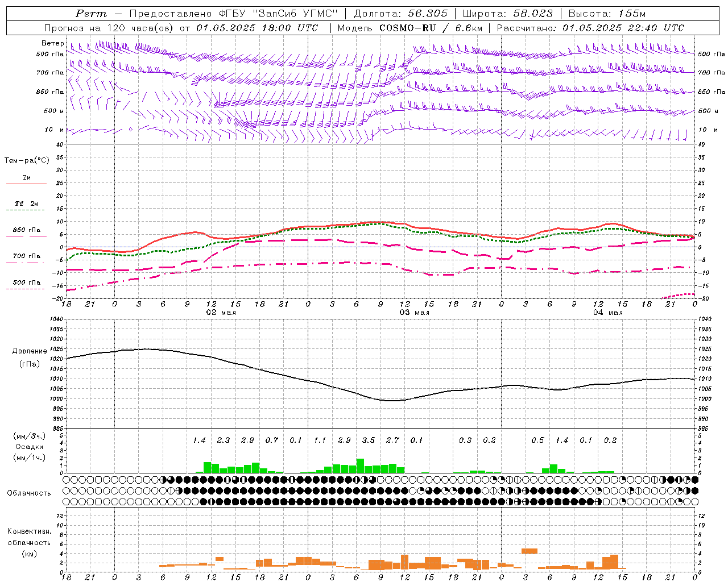Click the "02 мая" date label
728x582 pixels.
(221, 313)
